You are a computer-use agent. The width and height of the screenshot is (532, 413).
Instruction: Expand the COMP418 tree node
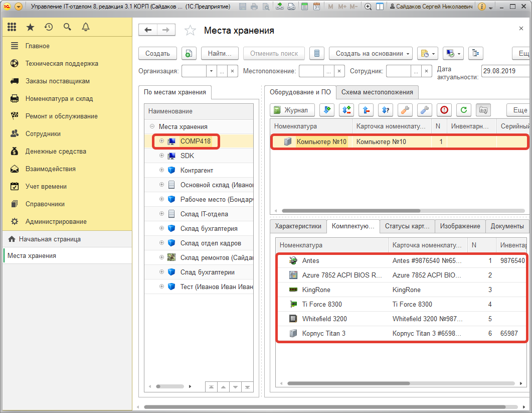click(x=161, y=141)
